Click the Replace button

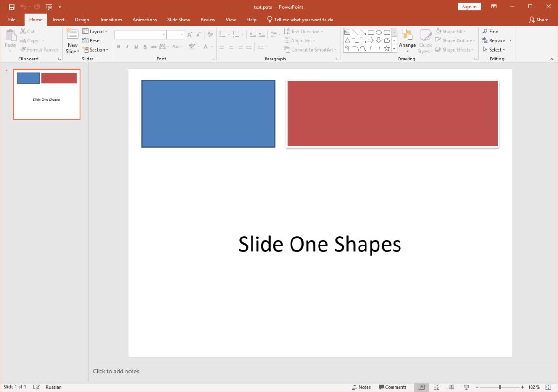(x=493, y=40)
